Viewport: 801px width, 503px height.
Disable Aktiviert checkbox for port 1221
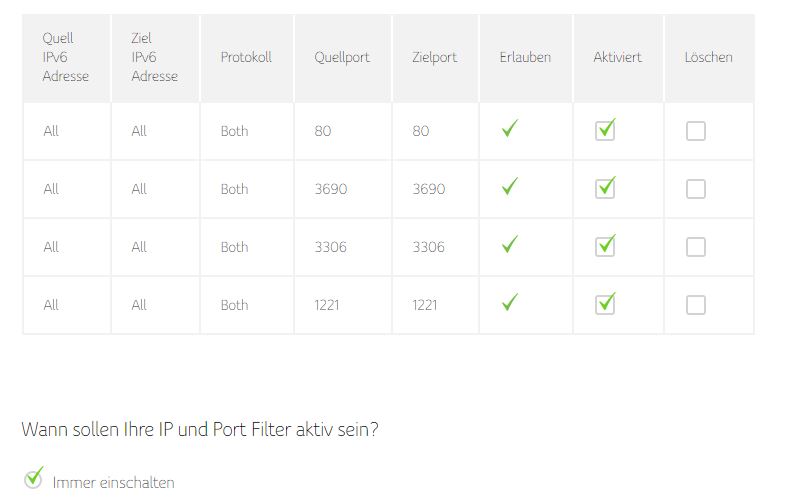[x=605, y=305]
